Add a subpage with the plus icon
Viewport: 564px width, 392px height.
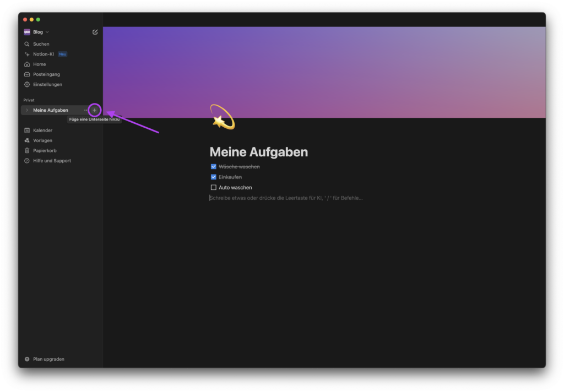[95, 110]
